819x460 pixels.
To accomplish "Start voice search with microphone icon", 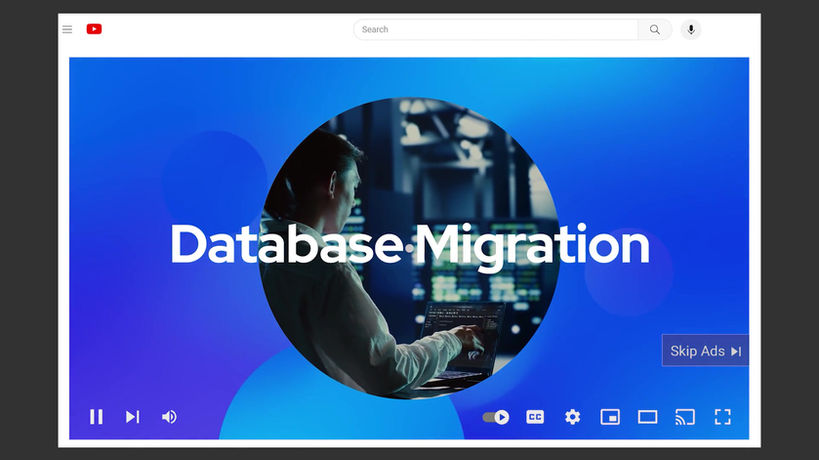I will pyautogui.click(x=691, y=30).
